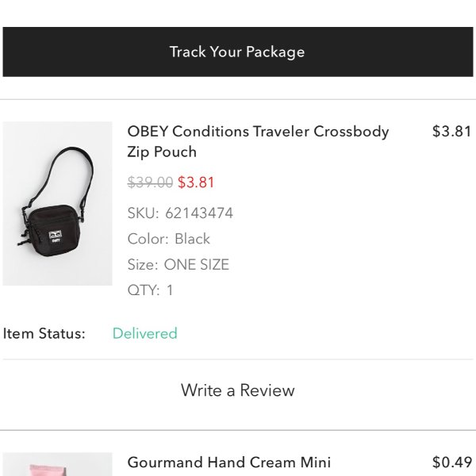This screenshot has height=476, width=476.
Task: Tap the Track Your Package button
Action: (x=238, y=52)
